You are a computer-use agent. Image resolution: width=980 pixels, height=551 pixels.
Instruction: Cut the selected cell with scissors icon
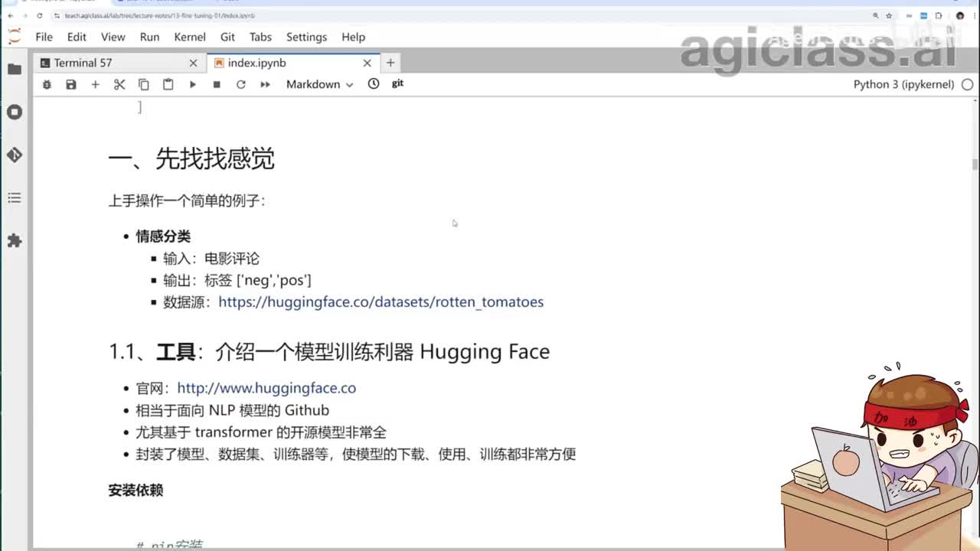tap(119, 84)
